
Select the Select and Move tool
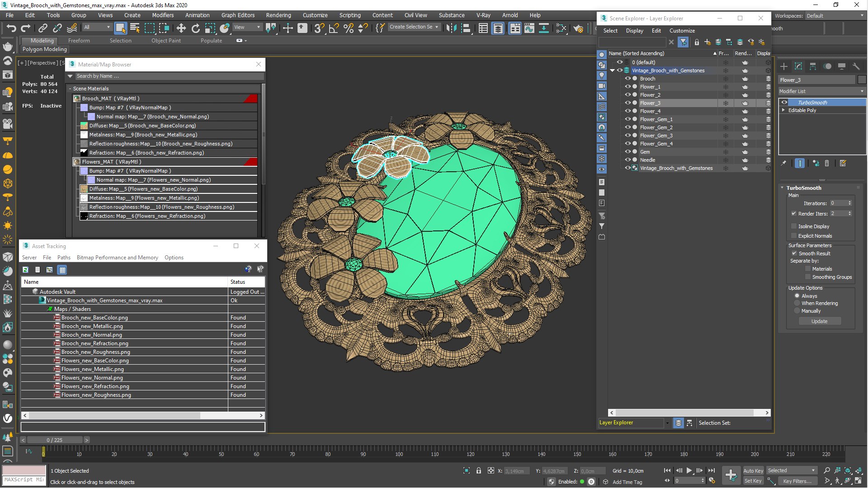pyautogui.click(x=181, y=28)
